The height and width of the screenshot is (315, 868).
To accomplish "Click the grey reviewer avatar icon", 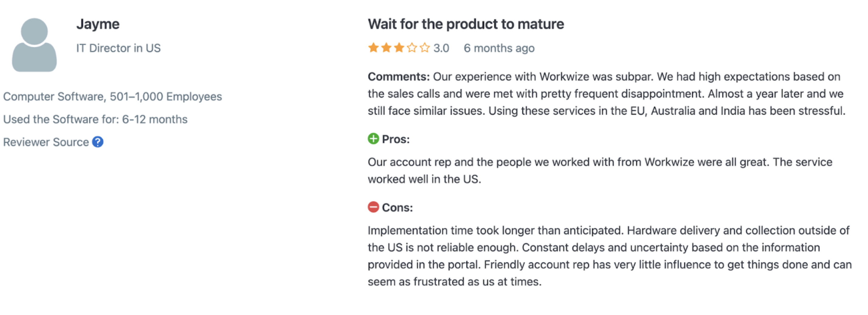I will [x=34, y=45].
